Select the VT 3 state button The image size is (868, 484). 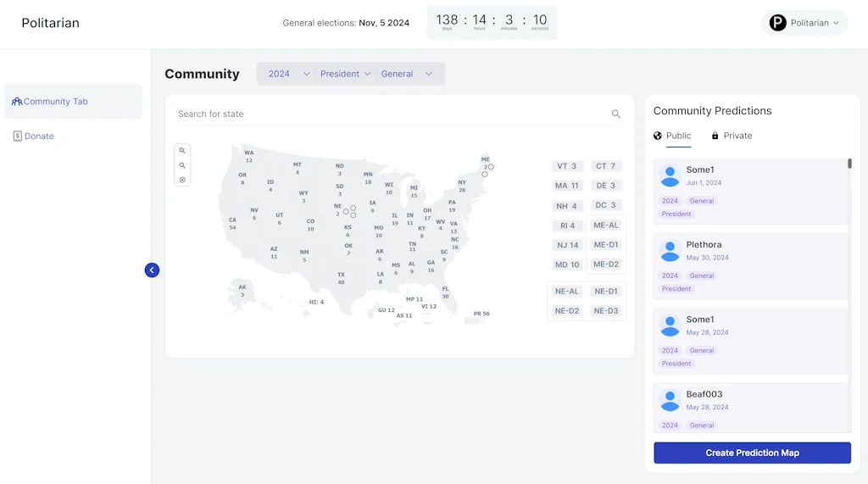coord(567,166)
